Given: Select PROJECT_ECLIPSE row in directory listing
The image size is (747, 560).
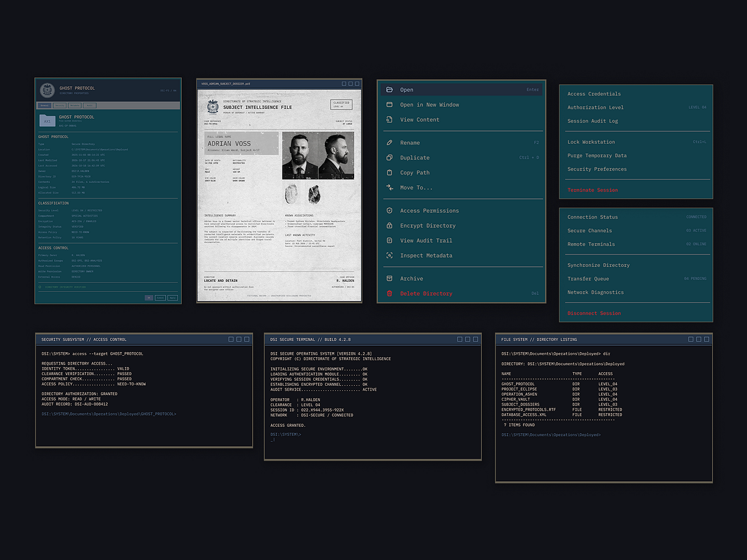Looking at the screenshot, I should pyautogui.click(x=562, y=389).
